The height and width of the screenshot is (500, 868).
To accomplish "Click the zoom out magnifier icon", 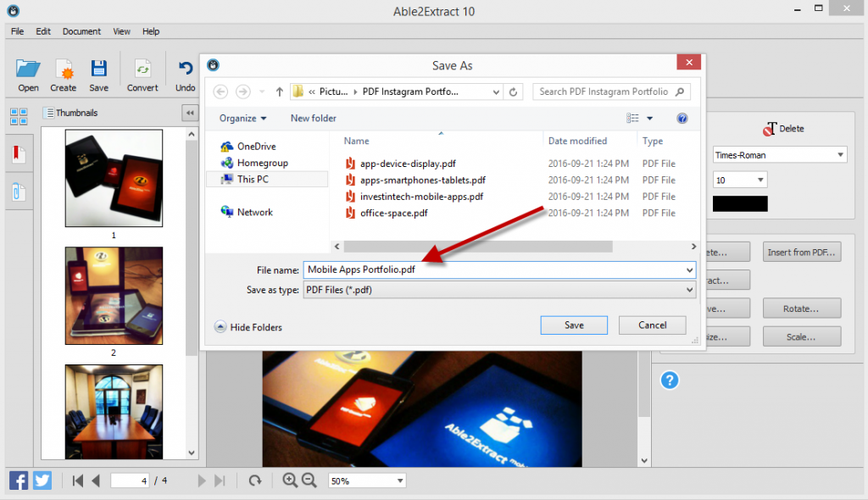I will coord(309,480).
